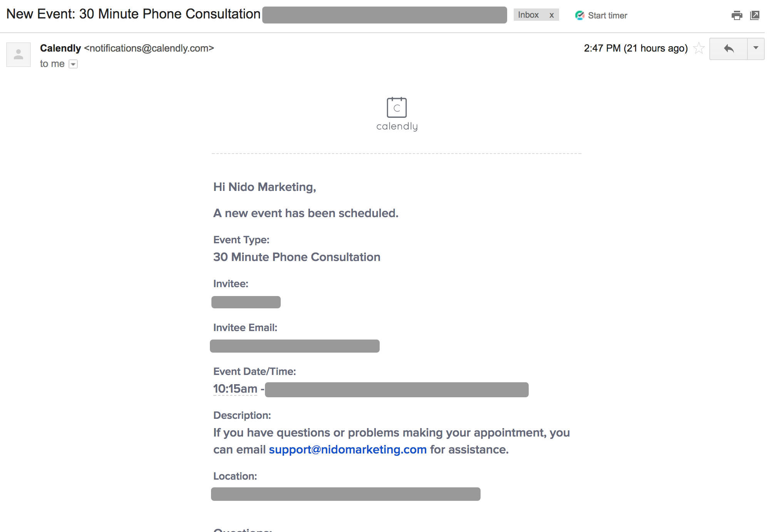Image resolution: width=774 pixels, height=532 pixels.
Task: Click the 10:15am event time link
Action: pos(235,389)
